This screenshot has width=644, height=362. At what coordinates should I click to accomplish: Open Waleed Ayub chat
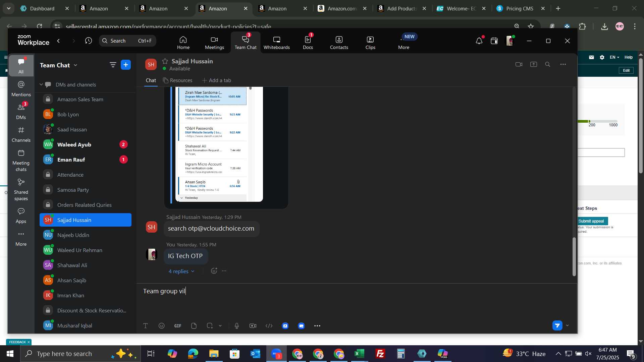(86, 145)
